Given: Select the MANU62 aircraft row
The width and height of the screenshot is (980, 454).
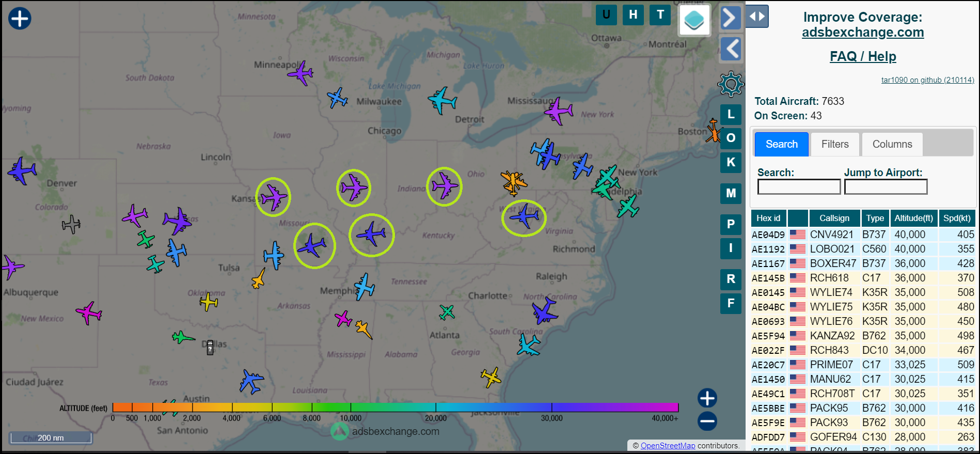Looking at the screenshot, I should 863,379.
